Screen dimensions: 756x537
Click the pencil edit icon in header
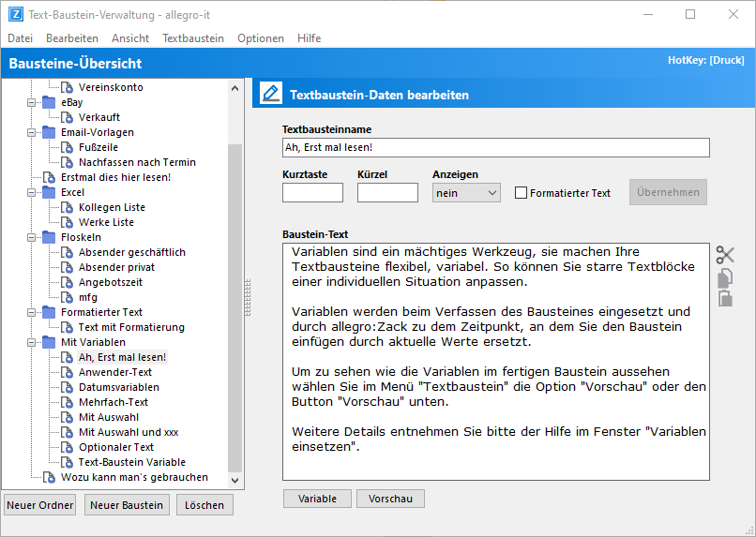click(271, 94)
